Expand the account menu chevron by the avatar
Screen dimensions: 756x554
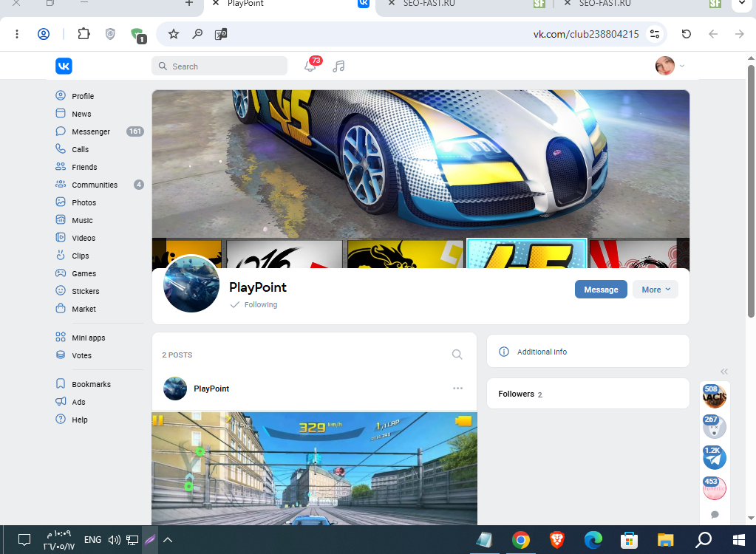click(682, 66)
